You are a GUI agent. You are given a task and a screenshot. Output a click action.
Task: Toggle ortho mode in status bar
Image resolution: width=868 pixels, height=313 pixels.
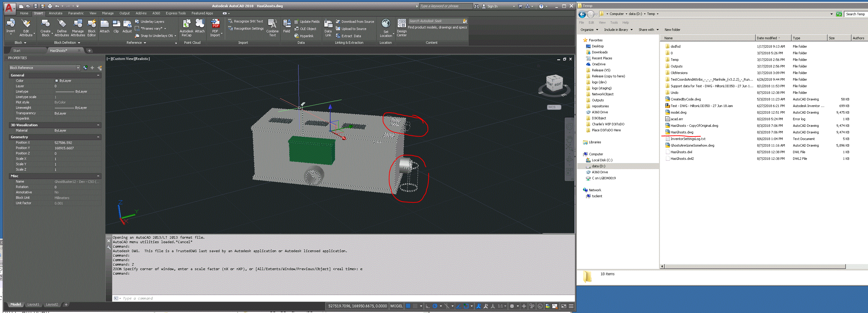[427, 306]
